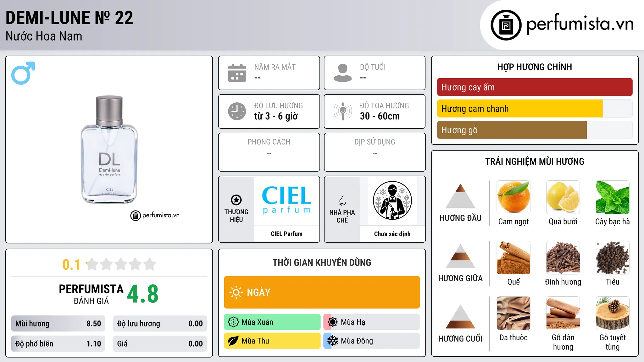This screenshot has height=362, width=644.
Task: Click the Dịp sử dụng occasion card
Action: tap(375, 152)
